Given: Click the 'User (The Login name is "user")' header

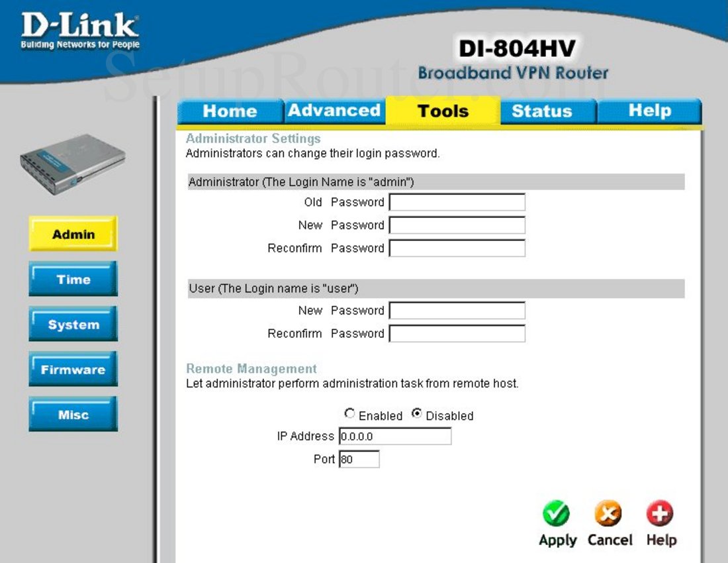Looking at the screenshot, I should click(x=273, y=289).
